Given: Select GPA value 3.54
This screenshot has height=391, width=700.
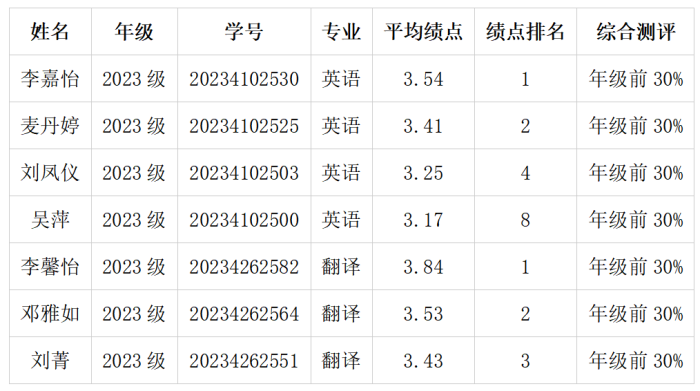Looking at the screenshot, I should (x=423, y=79).
